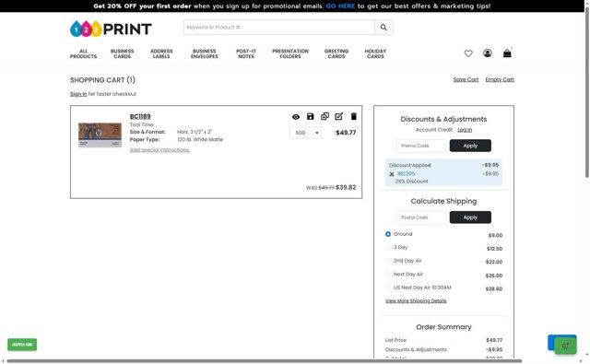Open Greeting Cards menu
Viewport: 590px width, 364px height.
(x=336, y=53)
